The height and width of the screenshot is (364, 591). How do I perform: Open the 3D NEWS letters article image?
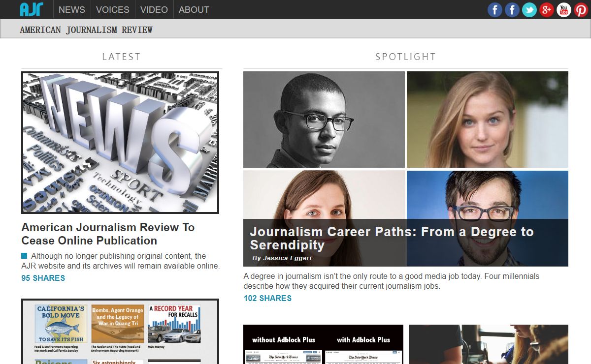point(120,143)
